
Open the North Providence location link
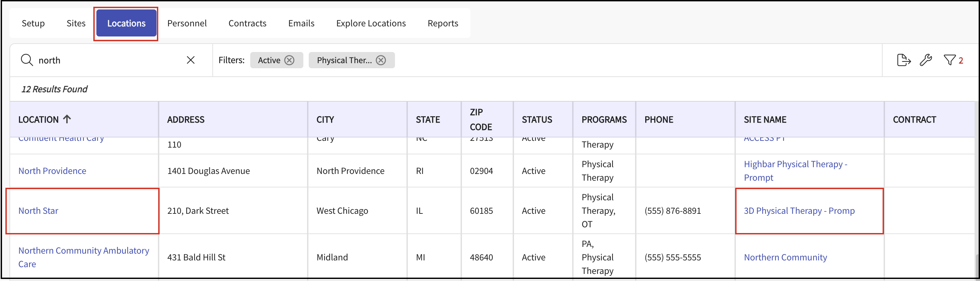point(52,171)
